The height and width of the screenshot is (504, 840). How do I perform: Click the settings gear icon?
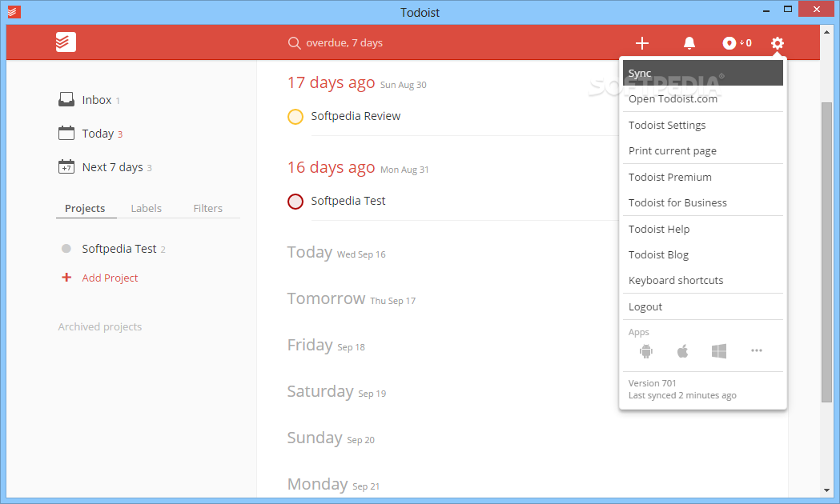point(778,43)
